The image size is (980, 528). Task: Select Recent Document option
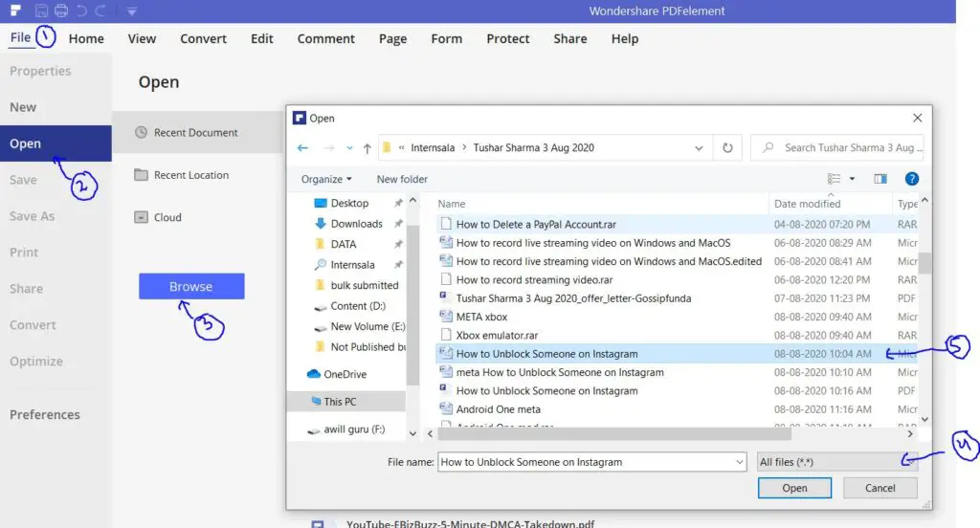tap(197, 132)
